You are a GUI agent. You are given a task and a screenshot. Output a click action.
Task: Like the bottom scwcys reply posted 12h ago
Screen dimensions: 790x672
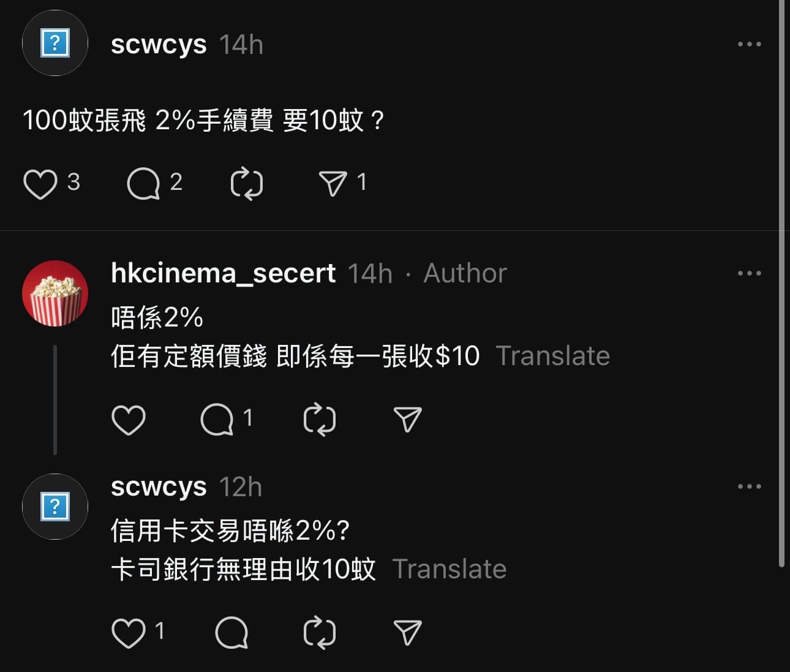tap(129, 633)
